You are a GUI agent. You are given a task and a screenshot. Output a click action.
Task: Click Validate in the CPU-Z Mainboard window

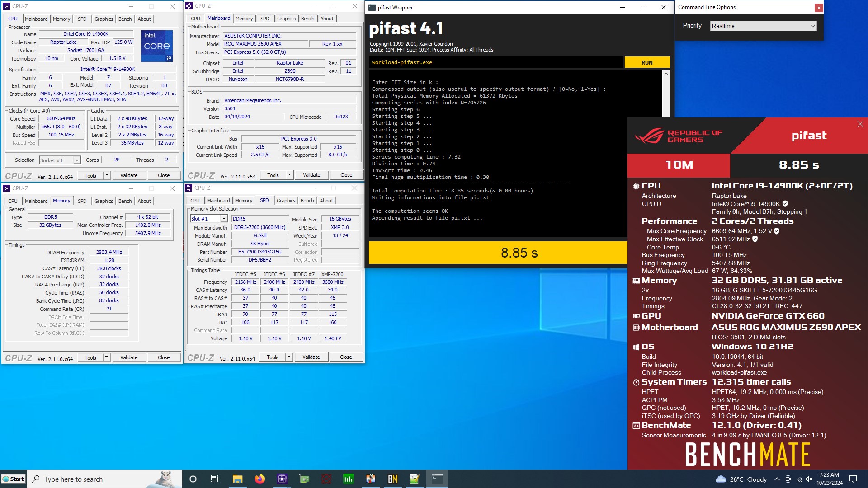(311, 175)
